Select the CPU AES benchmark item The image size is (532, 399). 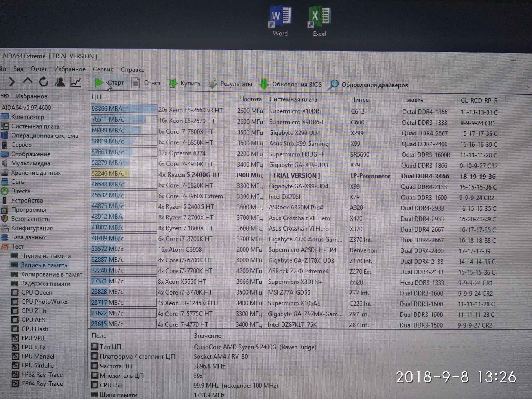(33, 320)
